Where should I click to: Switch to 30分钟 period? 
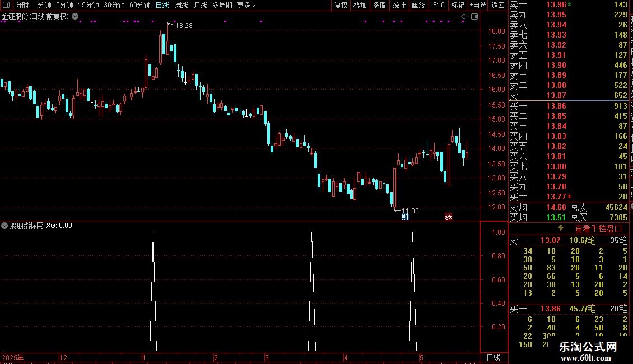click(114, 5)
